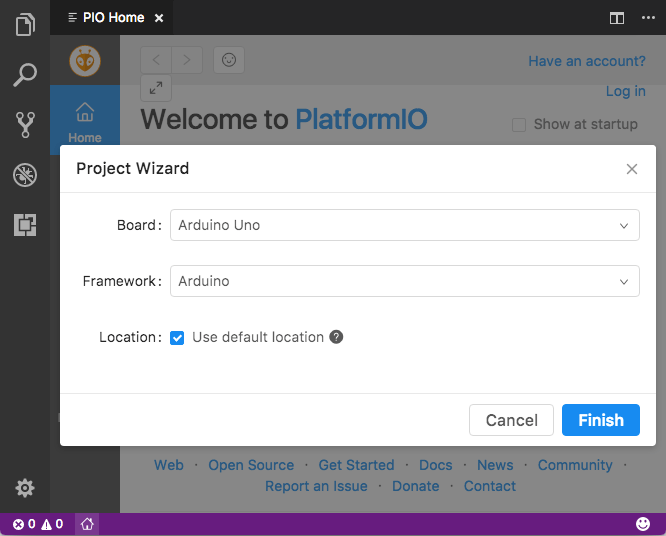Open the Debug icon in activity bar
This screenshot has height=536, width=666.
pyautogui.click(x=25, y=175)
